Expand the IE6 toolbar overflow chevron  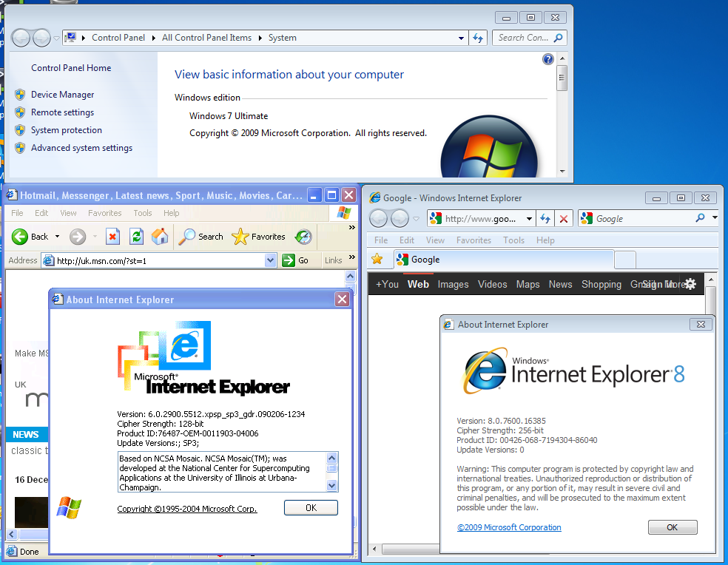[x=352, y=227]
